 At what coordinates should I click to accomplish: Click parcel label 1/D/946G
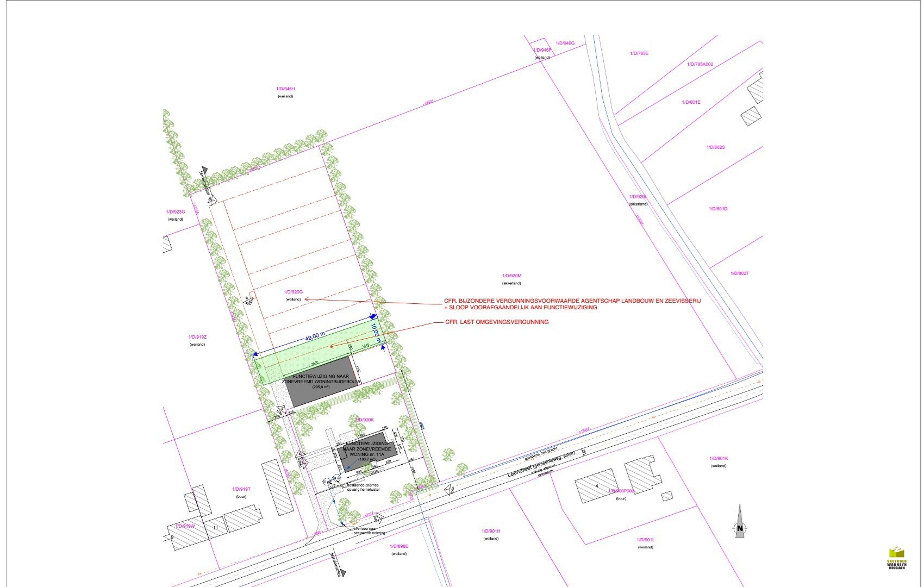tap(565, 42)
